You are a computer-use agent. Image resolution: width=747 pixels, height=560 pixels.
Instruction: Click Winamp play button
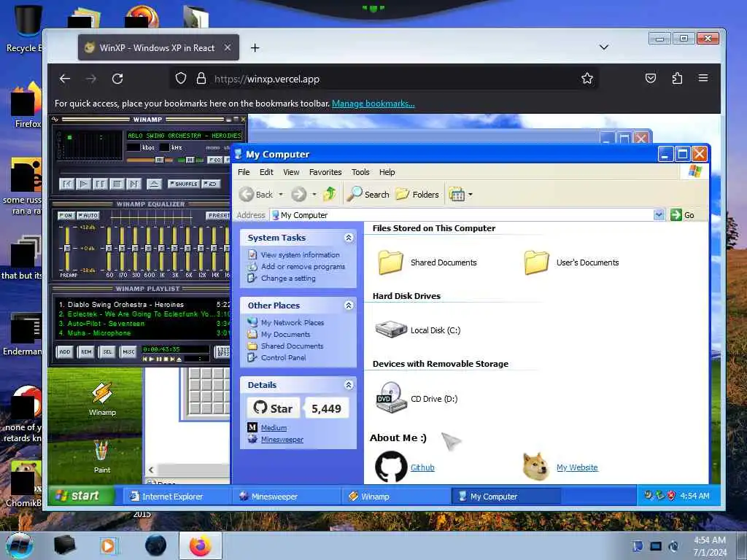click(83, 183)
